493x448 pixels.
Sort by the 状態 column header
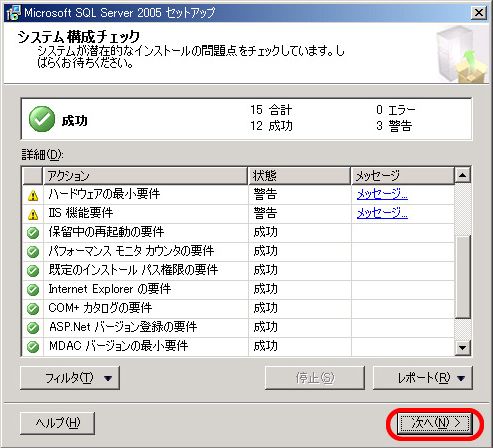click(299, 176)
